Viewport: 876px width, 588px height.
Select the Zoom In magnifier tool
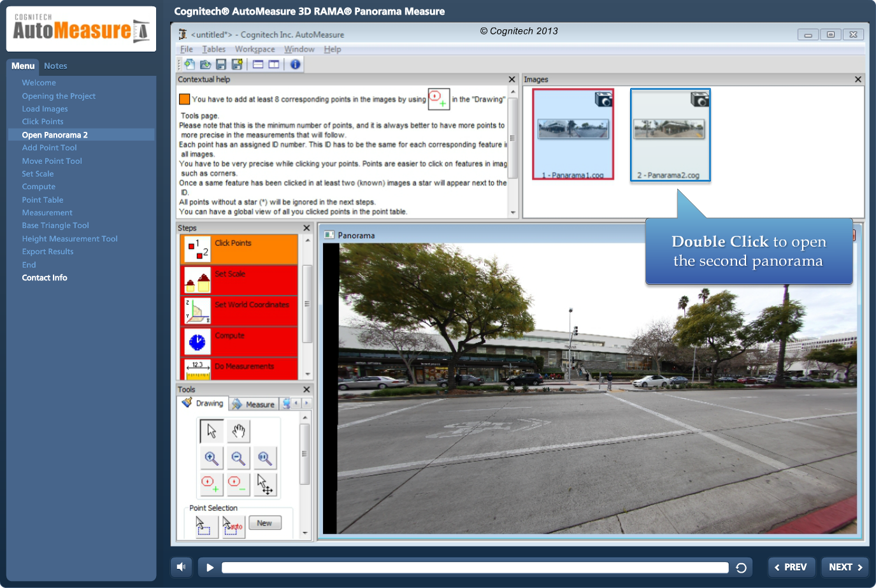click(x=210, y=458)
